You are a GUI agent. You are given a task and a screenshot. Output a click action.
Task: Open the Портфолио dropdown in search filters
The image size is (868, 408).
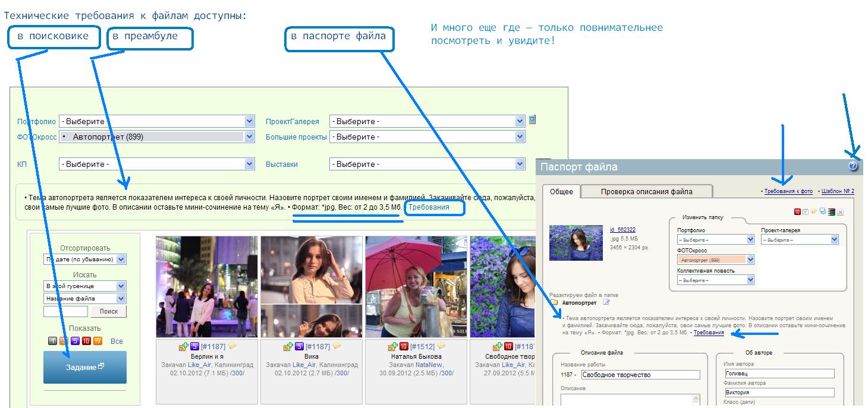(157, 121)
